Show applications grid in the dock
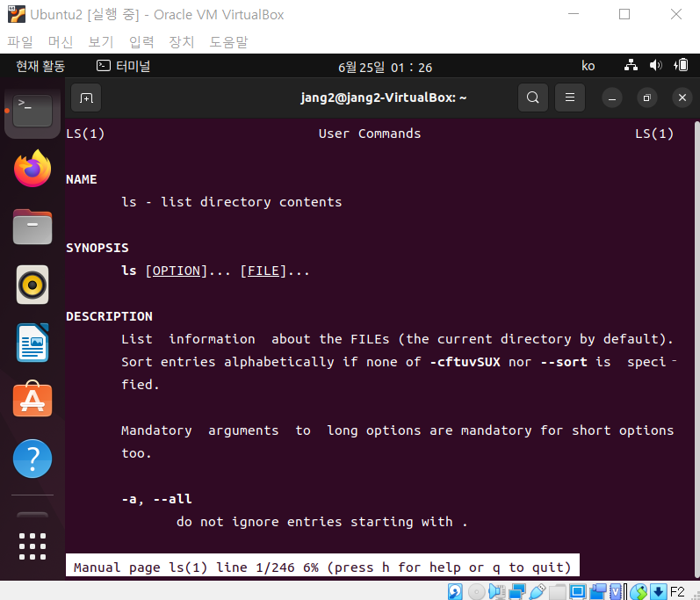This screenshot has height=600, width=700. tap(32, 546)
